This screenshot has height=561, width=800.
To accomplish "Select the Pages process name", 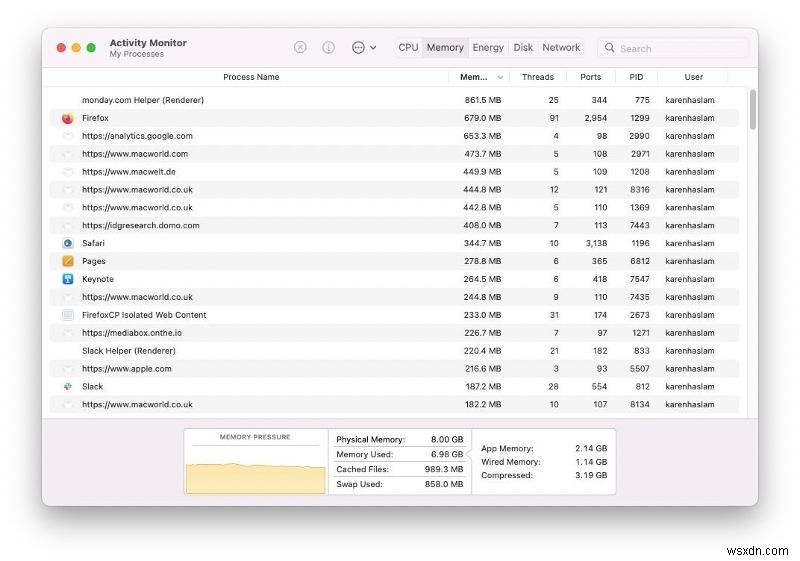I will 94,261.
